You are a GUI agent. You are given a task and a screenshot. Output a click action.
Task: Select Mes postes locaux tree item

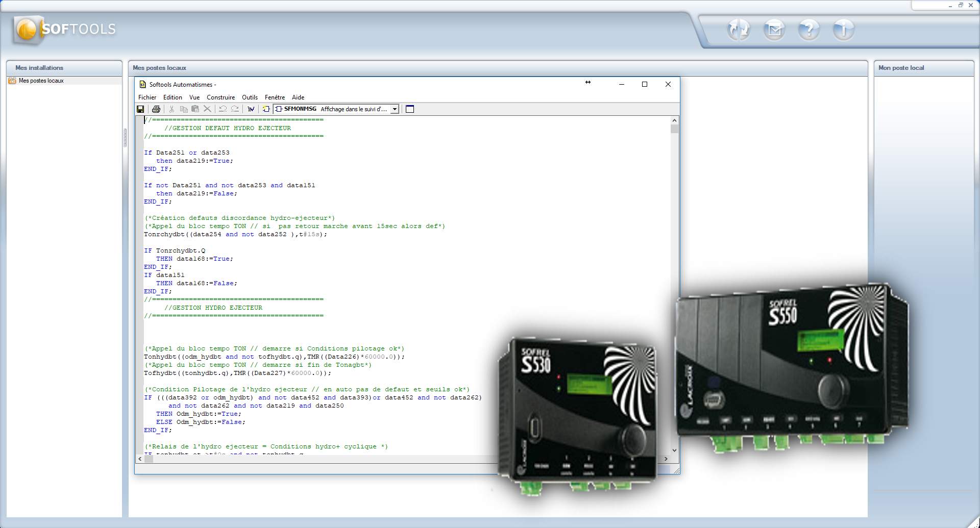pos(41,81)
